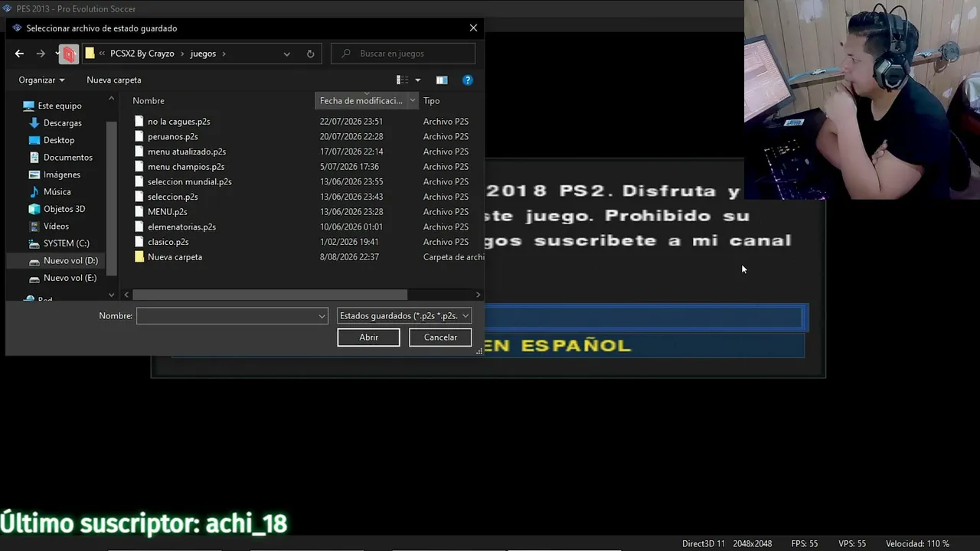Select the file peruanos.p2s
Screen dimensions: 980x551
172,136
